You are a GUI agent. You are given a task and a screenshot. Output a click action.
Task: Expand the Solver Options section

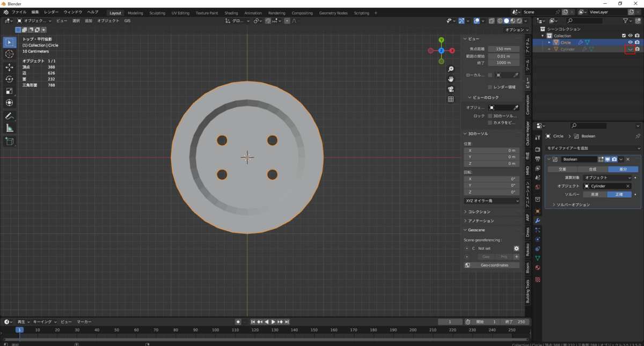tap(572, 205)
